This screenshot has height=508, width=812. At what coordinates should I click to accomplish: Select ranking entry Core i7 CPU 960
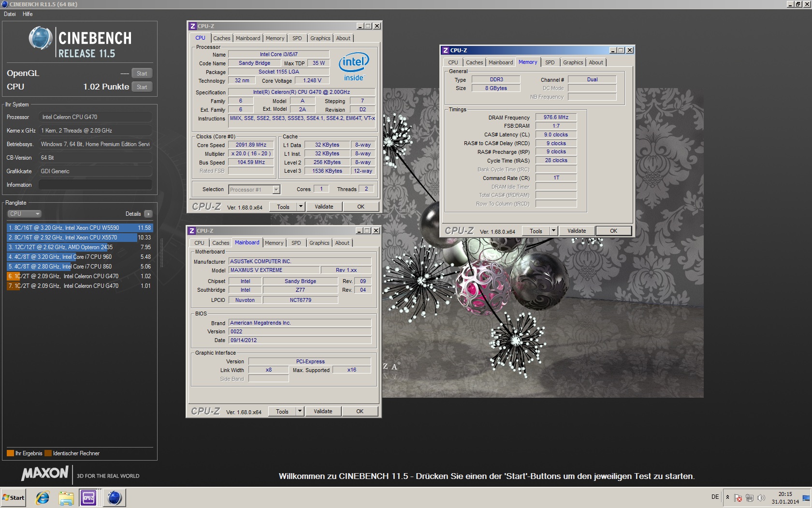80,257
